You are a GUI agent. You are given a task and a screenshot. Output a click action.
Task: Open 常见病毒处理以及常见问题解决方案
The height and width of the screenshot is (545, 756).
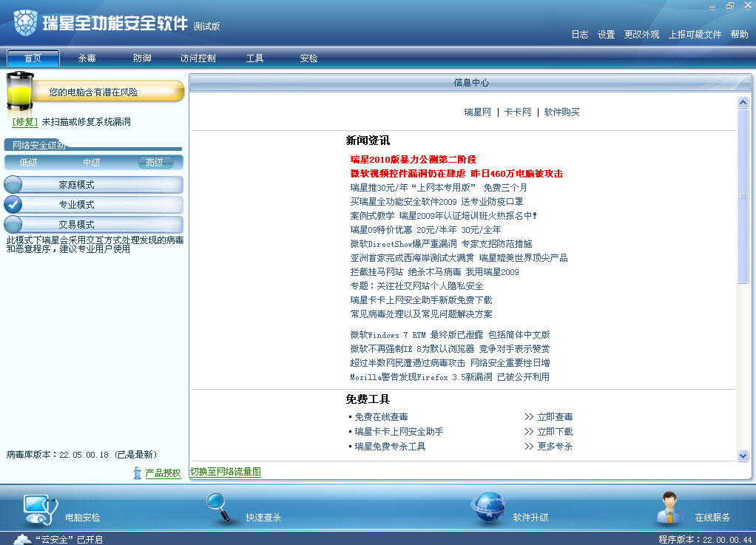click(x=422, y=314)
